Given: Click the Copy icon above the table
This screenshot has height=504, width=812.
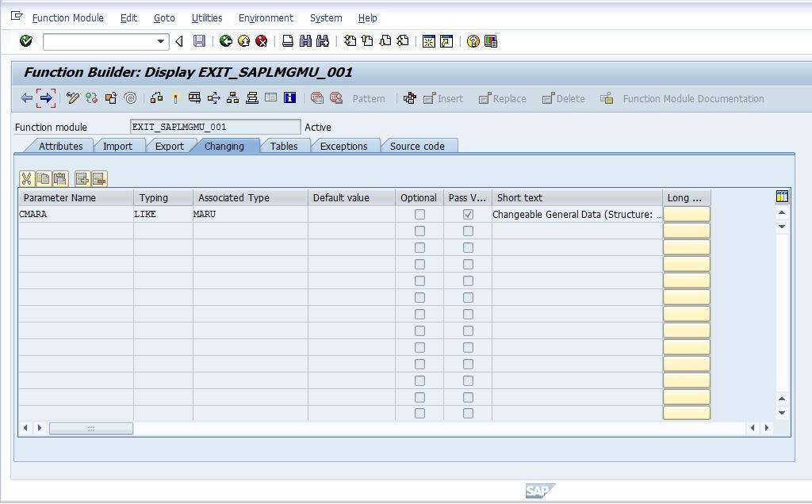Looking at the screenshot, I should [x=44, y=179].
